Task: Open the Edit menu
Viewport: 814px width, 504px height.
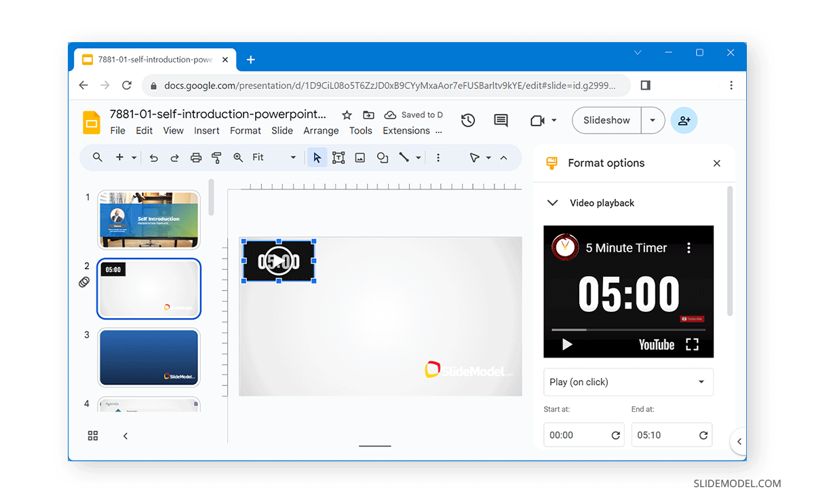Action: [x=144, y=131]
